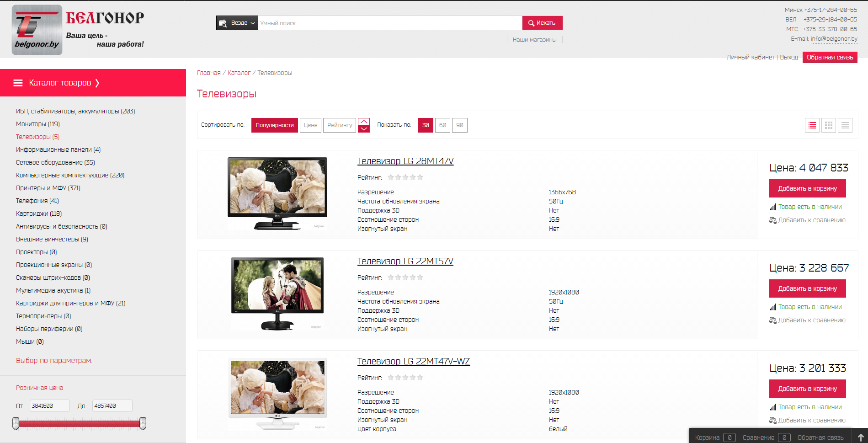868x443 pixels.
Task: Open 'Компьютерные комплектующие (220)' category
Action: coord(70,175)
